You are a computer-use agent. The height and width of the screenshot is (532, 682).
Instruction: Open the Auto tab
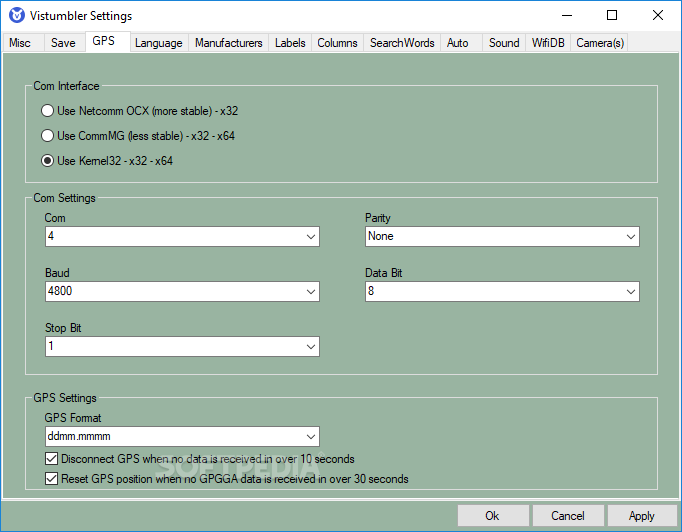coord(461,43)
